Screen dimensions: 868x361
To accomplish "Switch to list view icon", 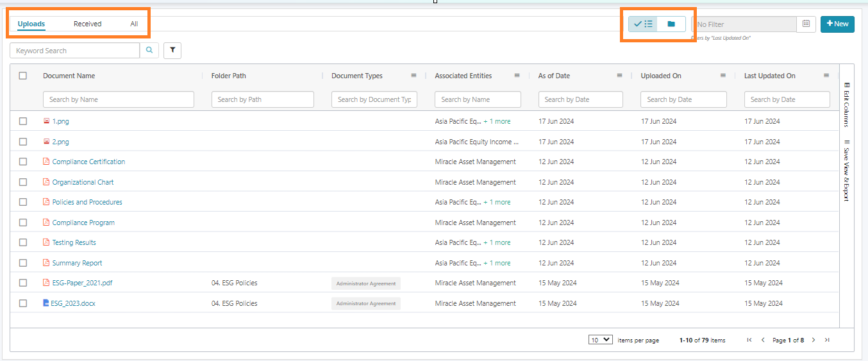I will 643,24.
